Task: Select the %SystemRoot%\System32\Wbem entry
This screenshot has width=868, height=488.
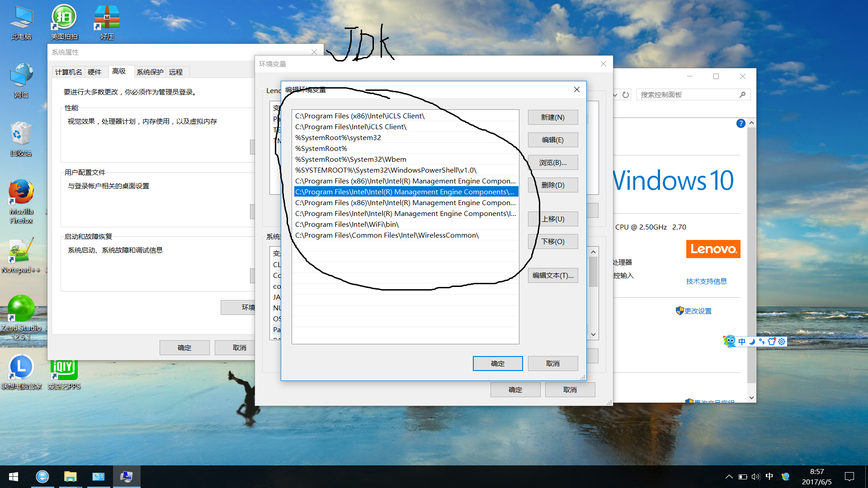Action: coord(406,160)
